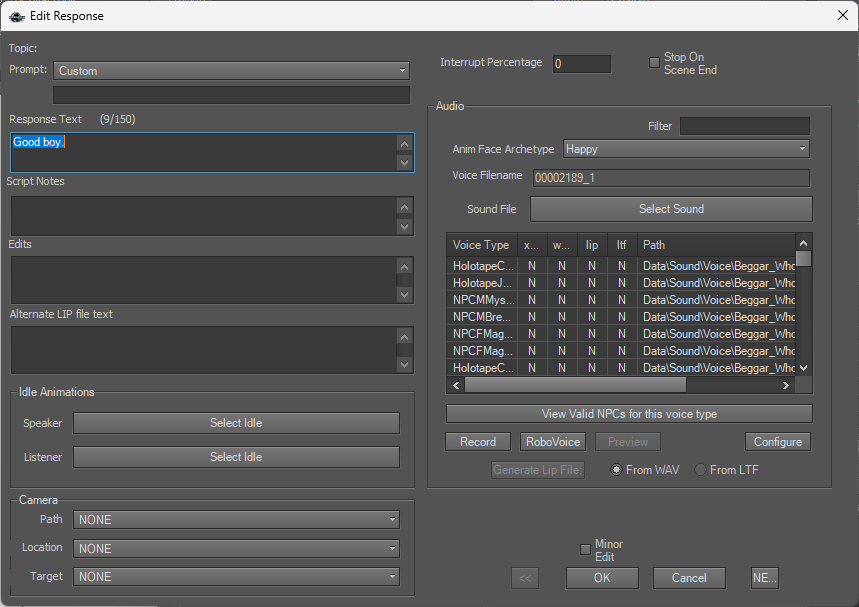This screenshot has width=859, height=607.
Task: Click in the Script Notes text area
Action: (x=203, y=216)
